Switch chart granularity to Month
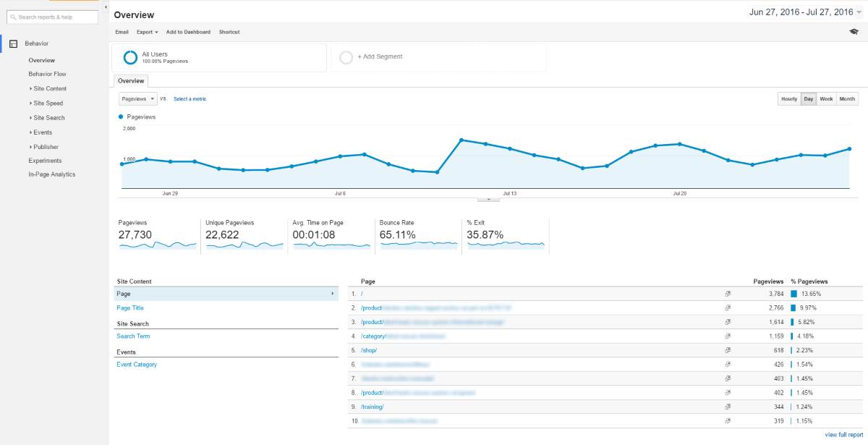This screenshot has height=445, width=868. click(847, 98)
